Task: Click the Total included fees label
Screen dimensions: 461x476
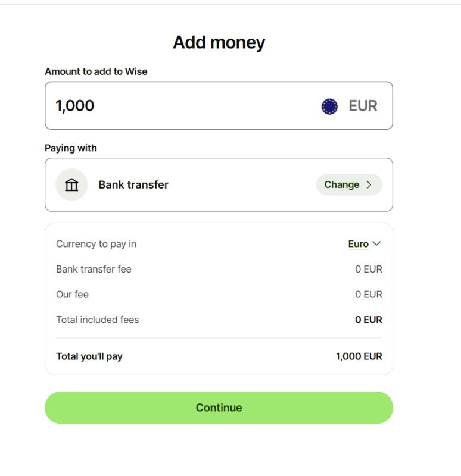Action: pos(98,320)
